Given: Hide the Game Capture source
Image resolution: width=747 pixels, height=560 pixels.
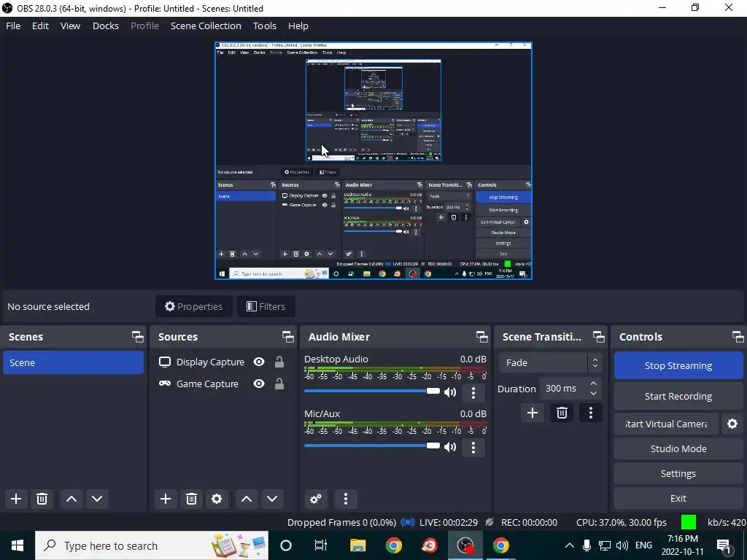Looking at the screenshot, I should click(x=259, y=384).
